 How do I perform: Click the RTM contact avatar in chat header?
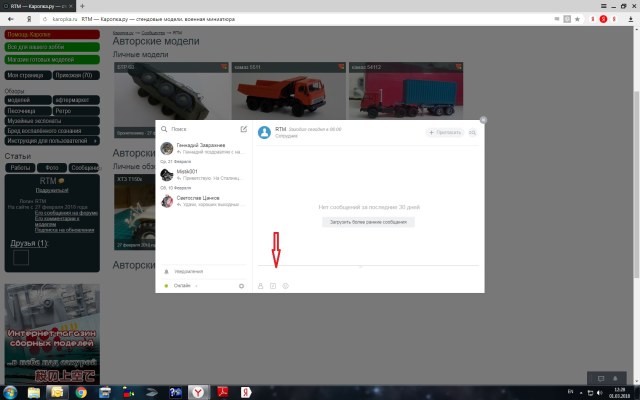pyautogui.click(x=265, y=132)
